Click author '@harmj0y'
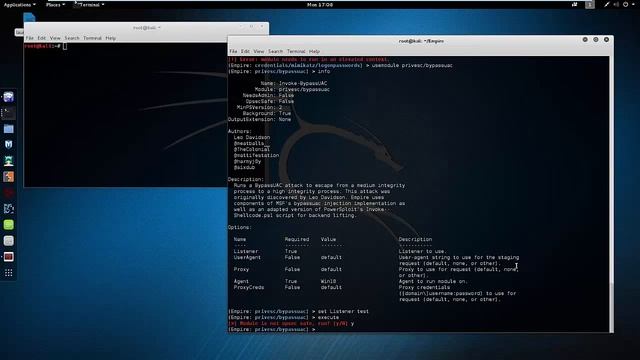Image resolution: width=640 pixels, height=360 pixels. click(247, 161)
